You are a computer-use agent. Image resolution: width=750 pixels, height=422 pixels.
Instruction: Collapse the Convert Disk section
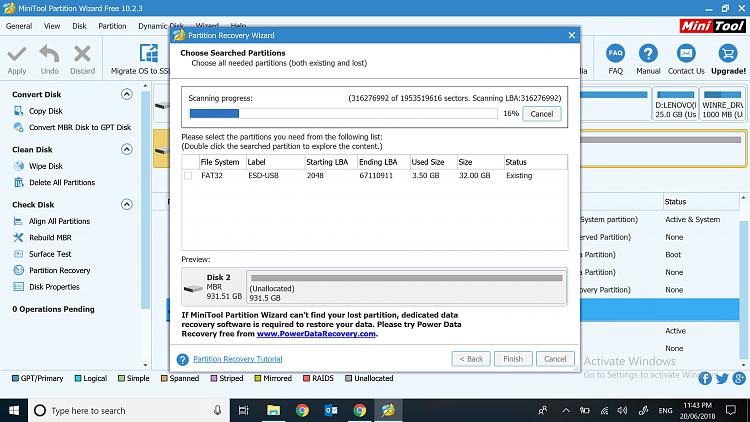pos(127,94)
